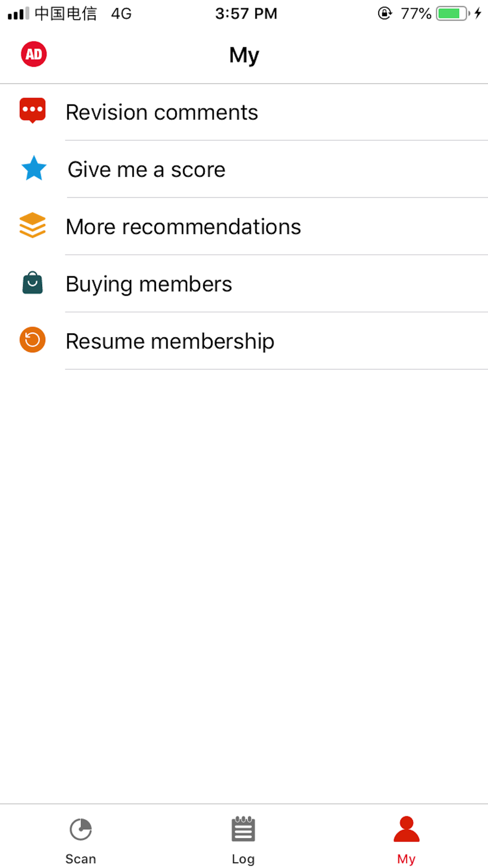Choose Buying members option
Viewport: 488px width, 868px height.
149,284
